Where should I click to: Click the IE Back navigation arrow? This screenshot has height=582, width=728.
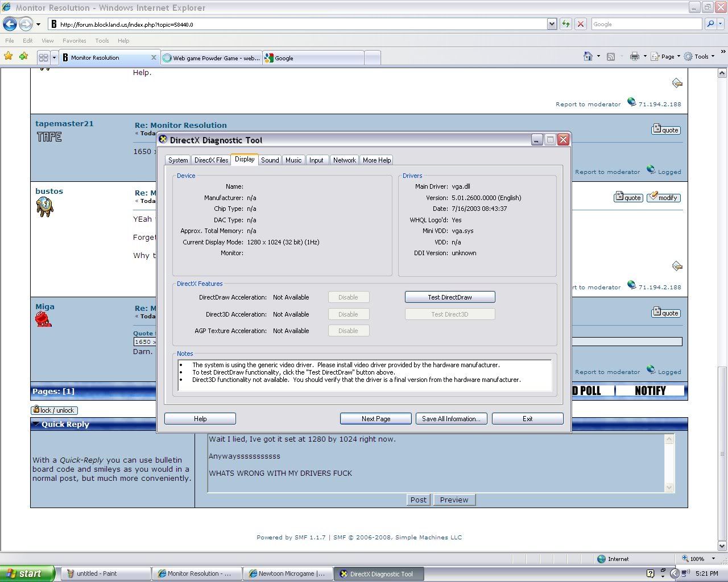[10, 24]
